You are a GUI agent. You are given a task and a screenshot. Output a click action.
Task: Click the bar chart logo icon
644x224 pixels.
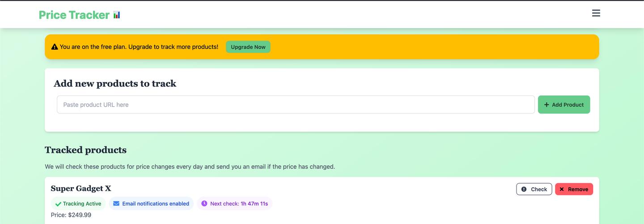(x=117, y=15)
